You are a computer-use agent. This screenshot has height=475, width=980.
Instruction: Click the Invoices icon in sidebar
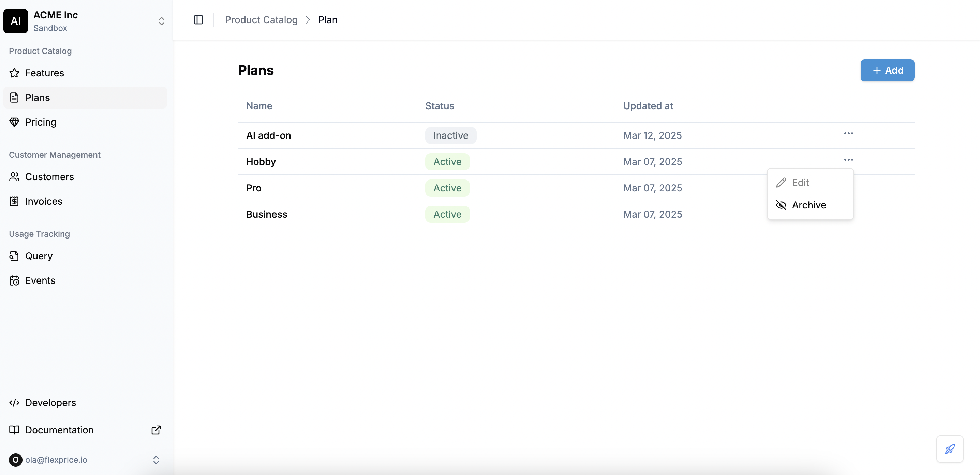14,201
